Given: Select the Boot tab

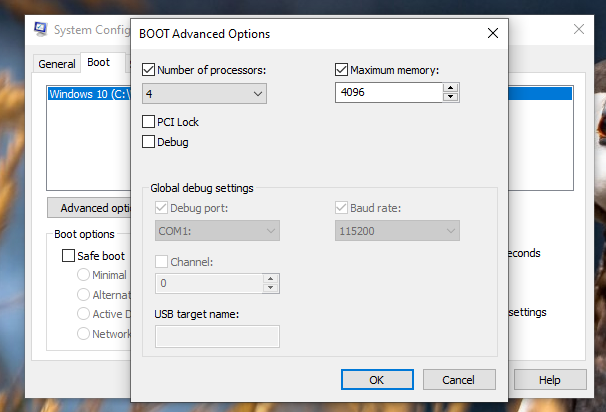Looking at the screenshot, I should click(98, 63).
